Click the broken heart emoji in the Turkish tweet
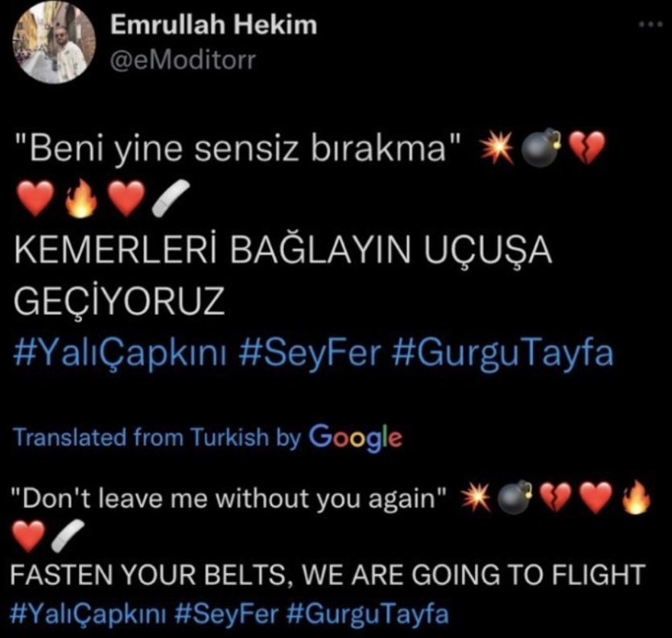This screenshot has height=638, width=672. coord(587,148)
